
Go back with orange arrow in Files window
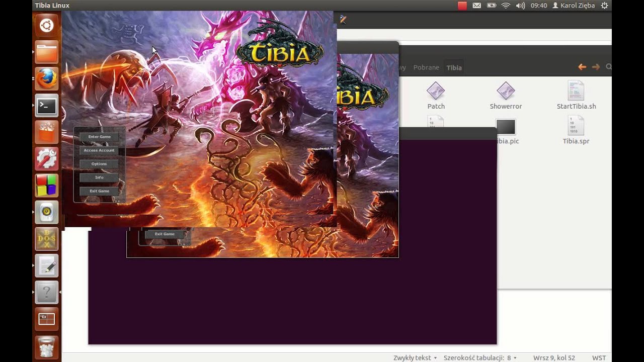tap(582, 67)
